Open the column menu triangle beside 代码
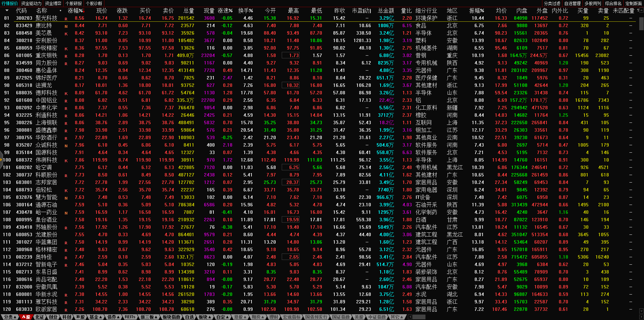644x320 pixels. [7, 11]
